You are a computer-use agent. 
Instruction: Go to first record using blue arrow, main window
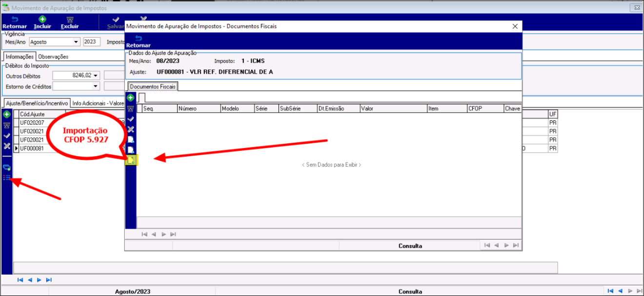pyautogui.click(x=20, y=280)
